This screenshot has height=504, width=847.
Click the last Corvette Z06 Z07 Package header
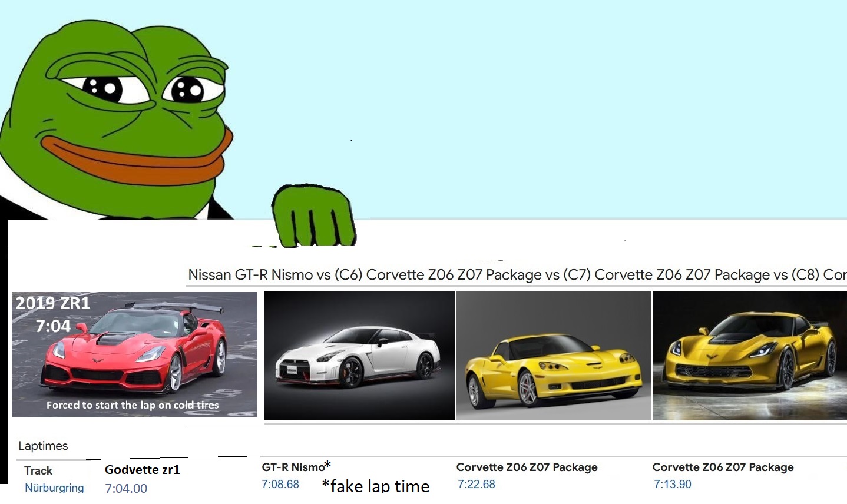(x=723, y=467)
